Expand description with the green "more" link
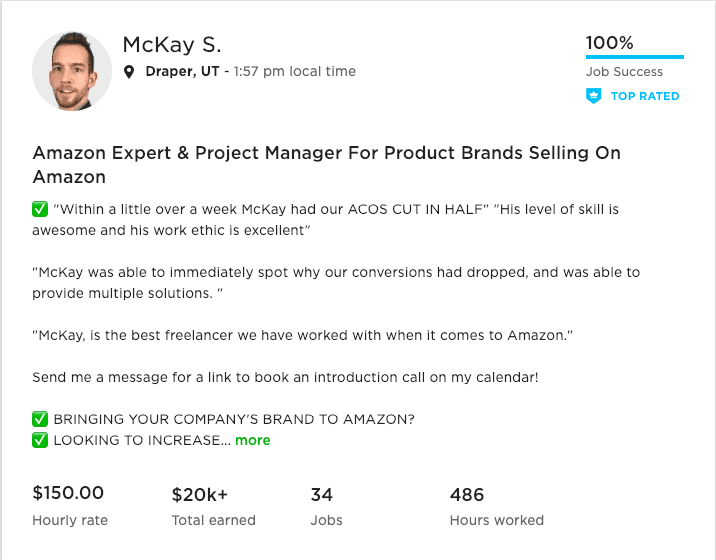Image resolution: width=716 pixels, height=560 pixels. (x=253, y=440)
